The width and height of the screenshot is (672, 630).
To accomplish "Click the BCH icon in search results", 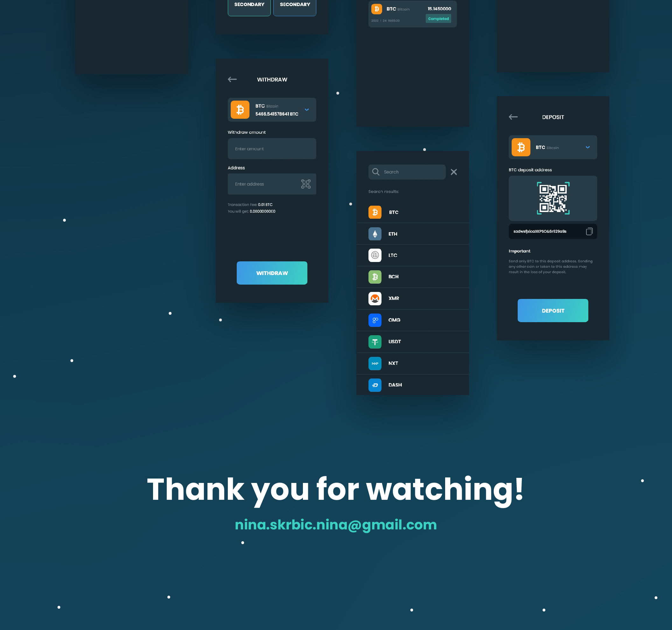I will coord(375,277).
